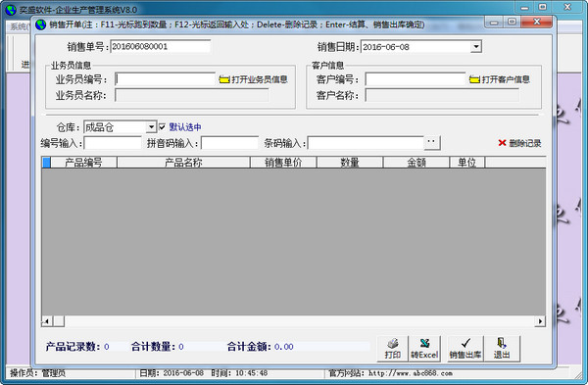The height and width of the screenshot is (385, 588).
Task: Click the 产品编号 column header
Action: [83, 163]
